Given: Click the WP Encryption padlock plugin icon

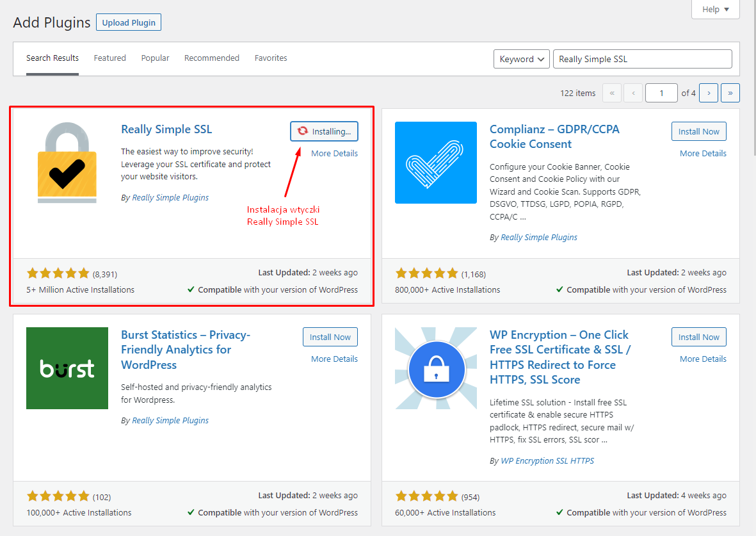Looking at the screenshot, I should click(436, 368).
